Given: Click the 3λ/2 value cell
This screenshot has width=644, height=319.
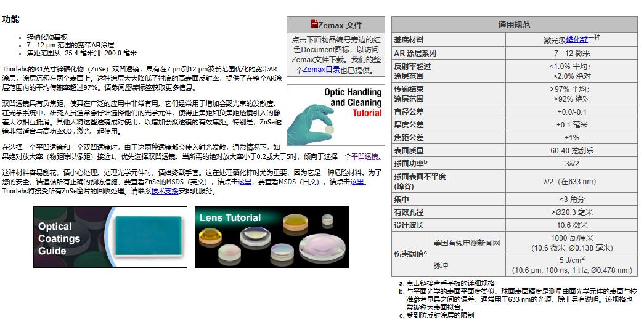Looking at the screenshot, I should point(572,163).
